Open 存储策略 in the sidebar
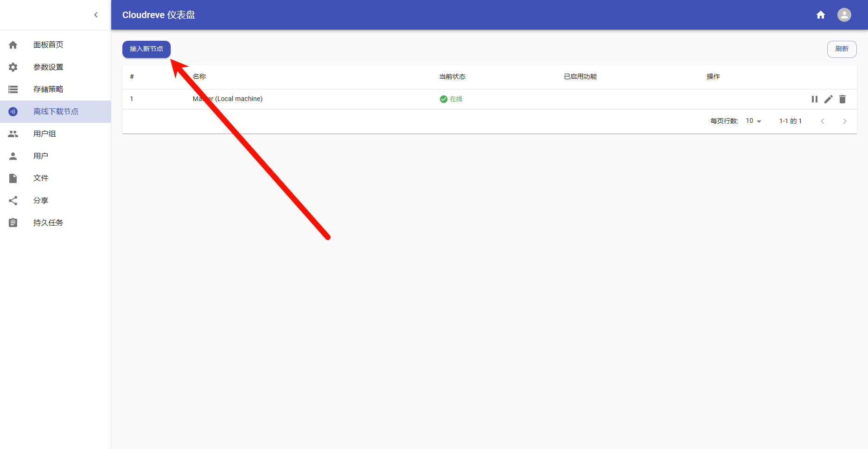This screenshot has width=868, height=449. (56, 89)
